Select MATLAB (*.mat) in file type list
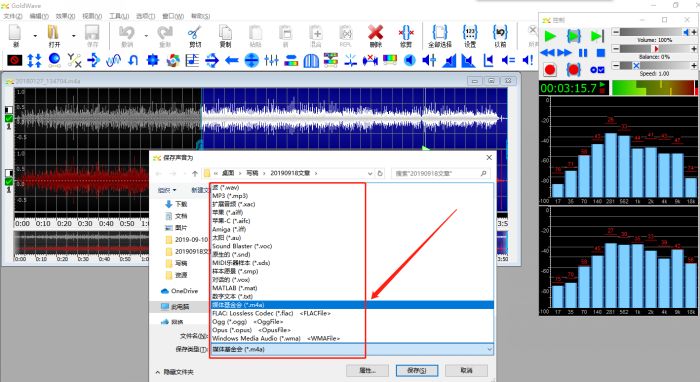This screenshot has width=700, height=382. pyautogui.click(x=352, y=288)
